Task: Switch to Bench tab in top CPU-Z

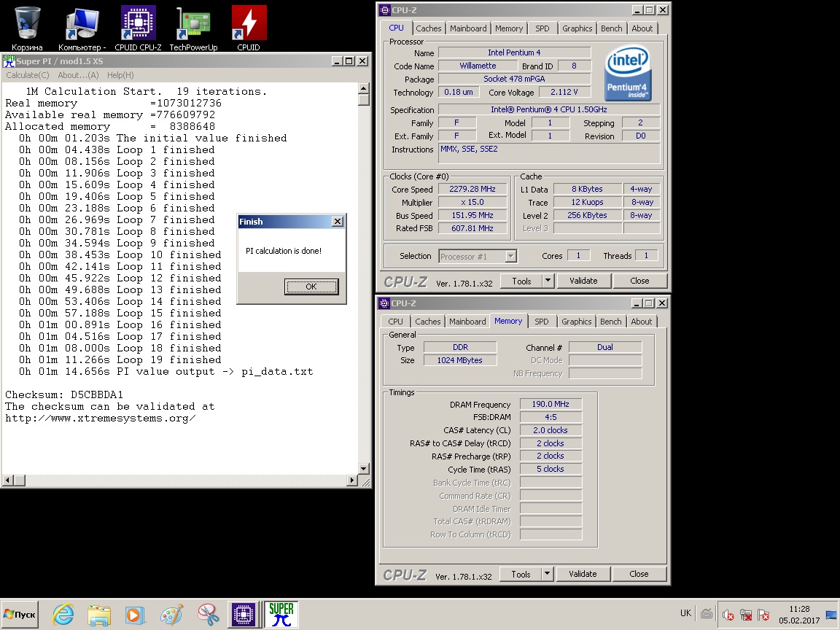Action: tap(611, 28)
